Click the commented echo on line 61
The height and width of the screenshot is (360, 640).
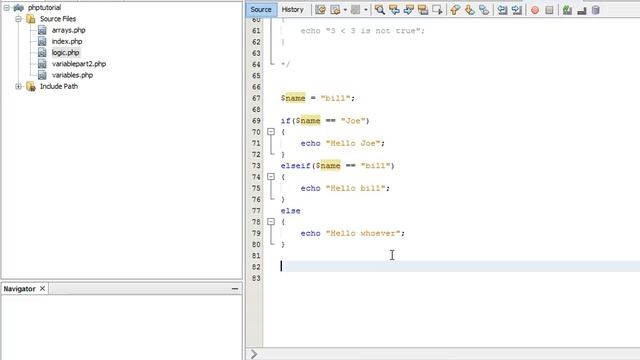point(363,31)
